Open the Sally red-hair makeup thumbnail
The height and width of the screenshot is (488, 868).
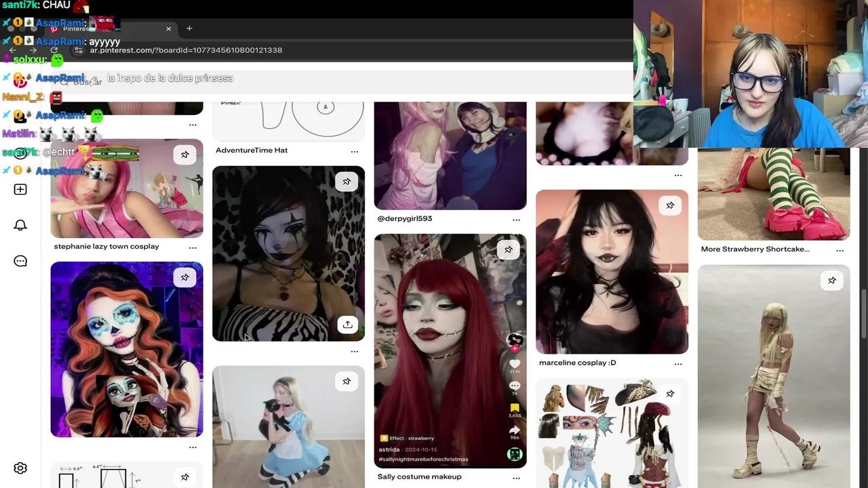pos(450,351)
